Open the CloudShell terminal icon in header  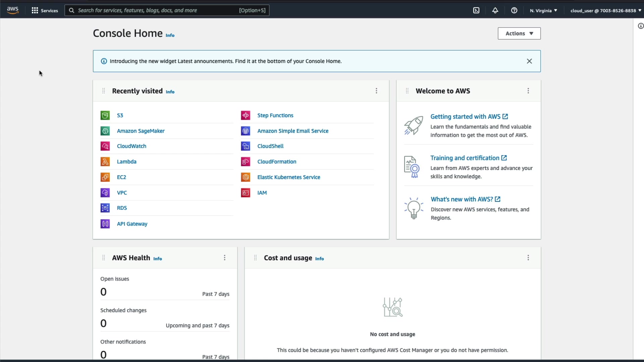point(476,10)
